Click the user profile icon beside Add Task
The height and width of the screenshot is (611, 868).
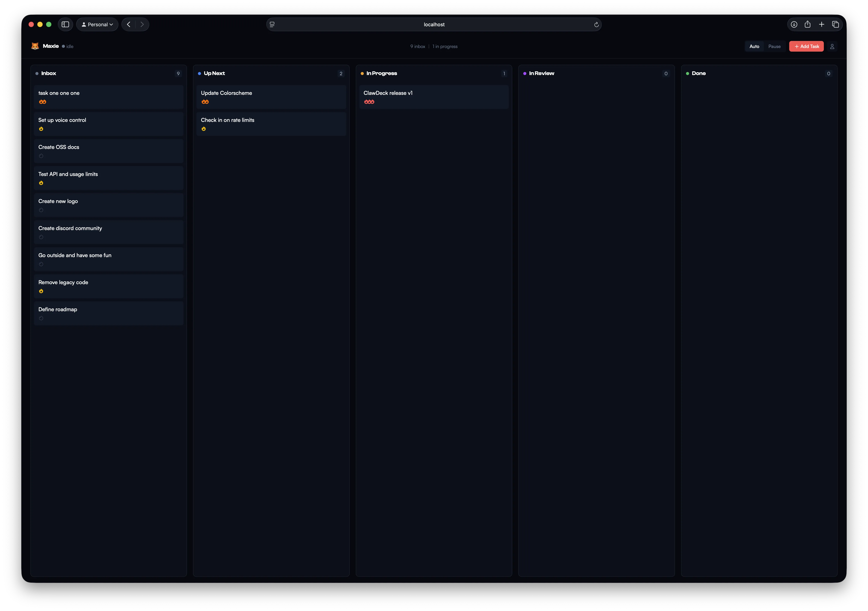pos(832,46)
